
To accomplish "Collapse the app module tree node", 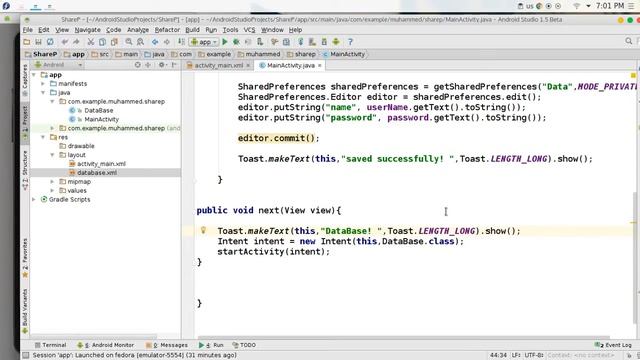I will pyautogui.click(x=34, y=75).
